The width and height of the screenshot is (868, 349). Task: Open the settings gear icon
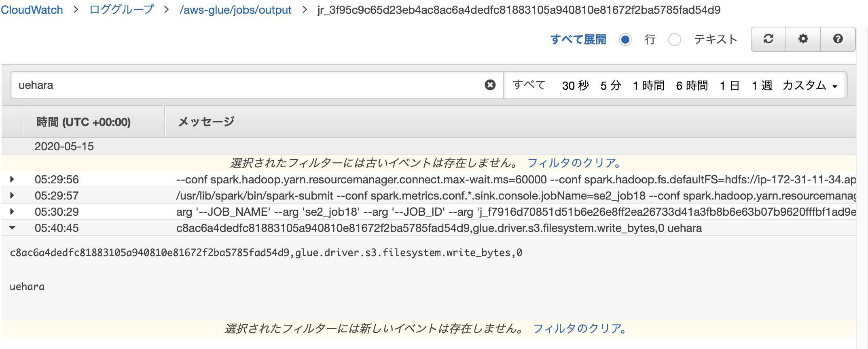coord(803,39)
